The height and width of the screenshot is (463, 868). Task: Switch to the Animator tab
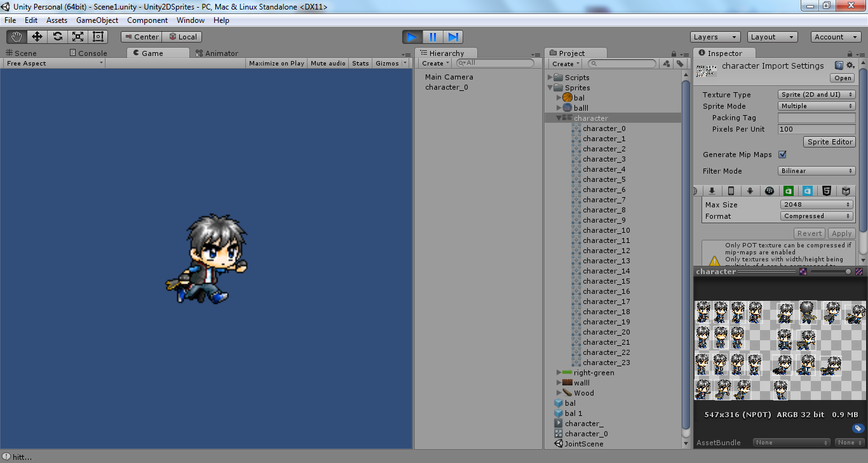[x=217, y=53]
